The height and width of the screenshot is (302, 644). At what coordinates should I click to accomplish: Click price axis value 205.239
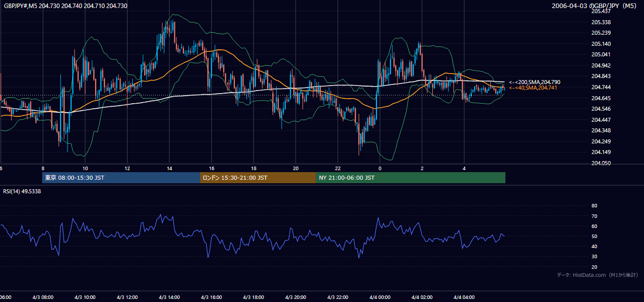coord(600,33)
